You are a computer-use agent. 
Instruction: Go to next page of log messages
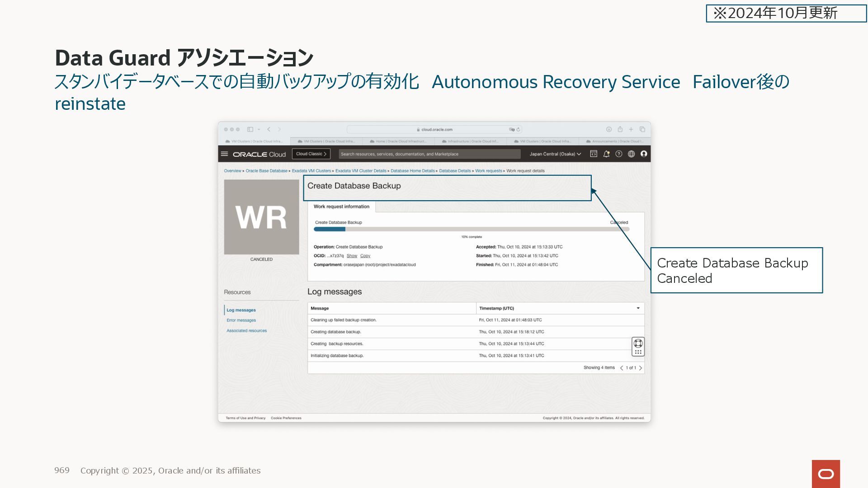pyautogui.click(x=641, y=368)
